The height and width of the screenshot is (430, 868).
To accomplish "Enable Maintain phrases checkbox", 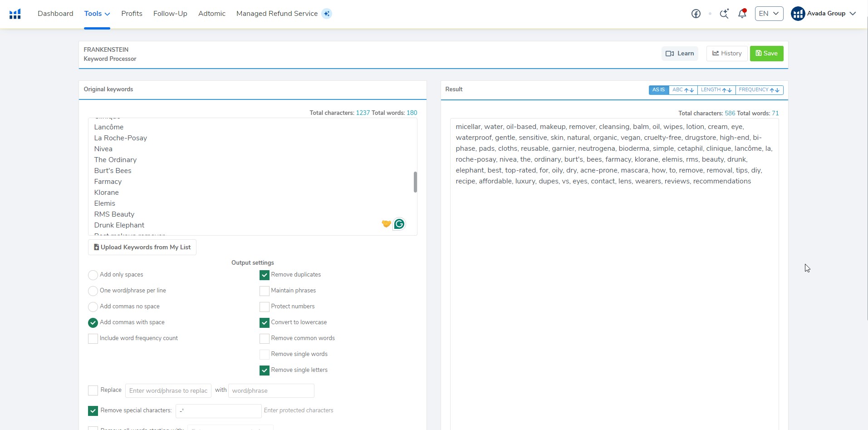I will click(265, 291).
